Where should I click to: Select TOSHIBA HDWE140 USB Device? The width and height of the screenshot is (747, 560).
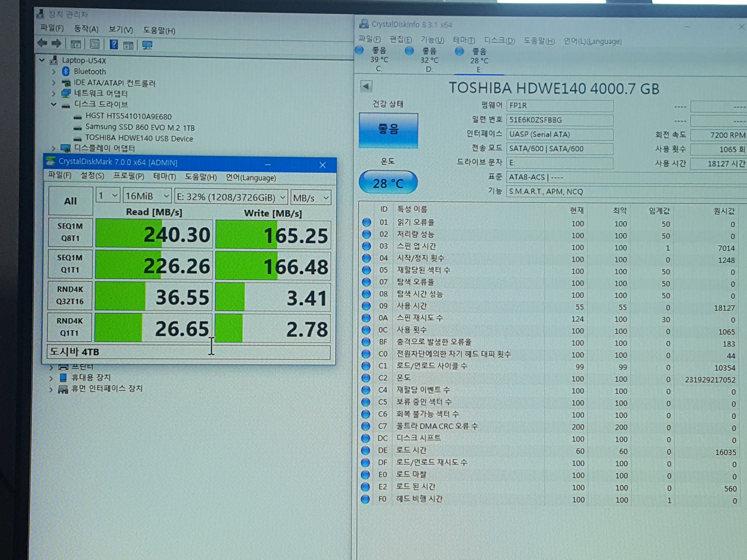pyautogui.click(x=139, y=138)
